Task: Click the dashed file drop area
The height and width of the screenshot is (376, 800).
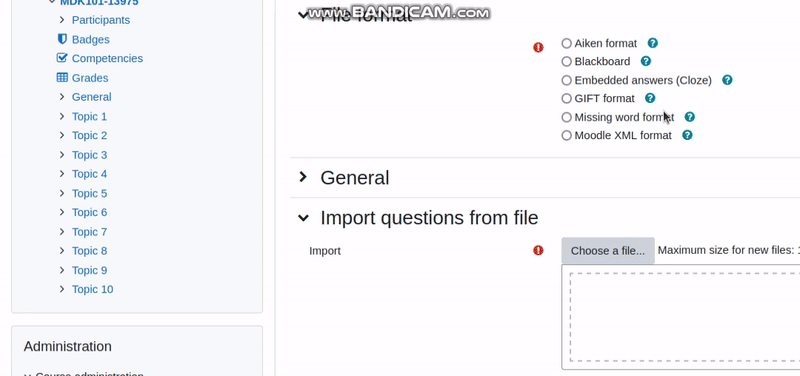Action: (x=685, y=317)
